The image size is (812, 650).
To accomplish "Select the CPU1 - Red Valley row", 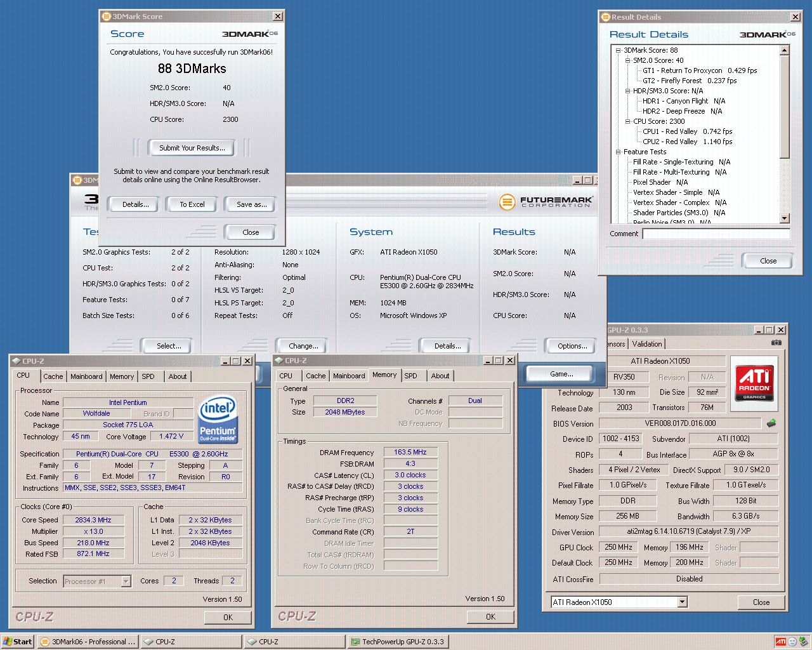I will [687, 131].
